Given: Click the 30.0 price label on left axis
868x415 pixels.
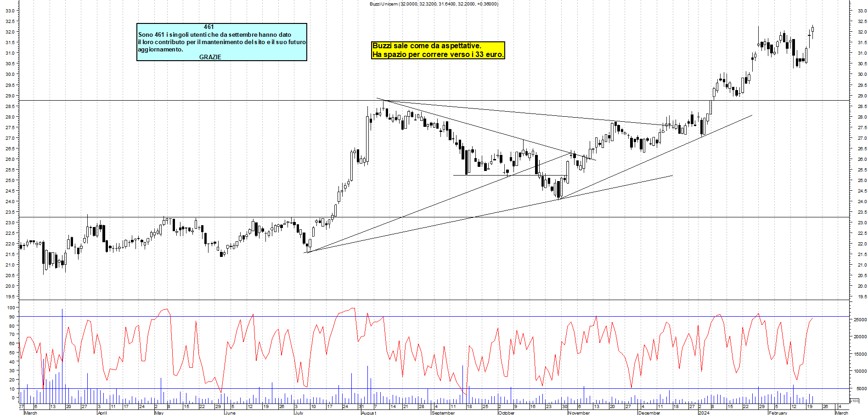Looking at the screenshot, I should tap(11, 74).
